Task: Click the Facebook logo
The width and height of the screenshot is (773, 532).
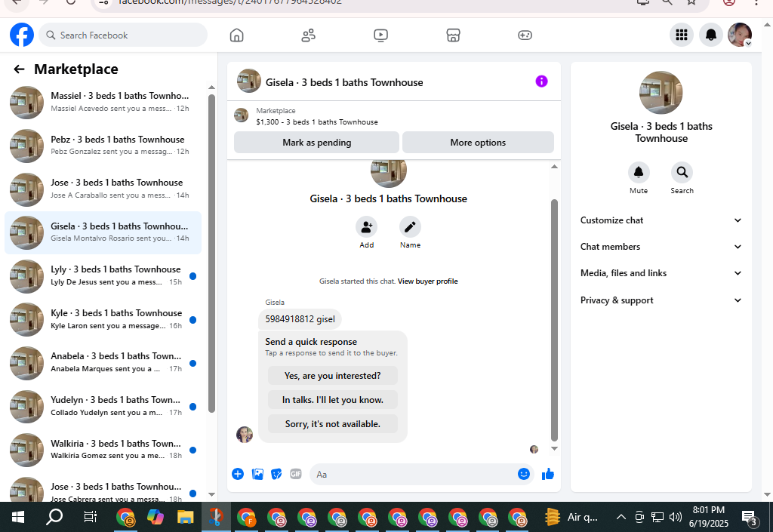Action: (x=22, y=35)
